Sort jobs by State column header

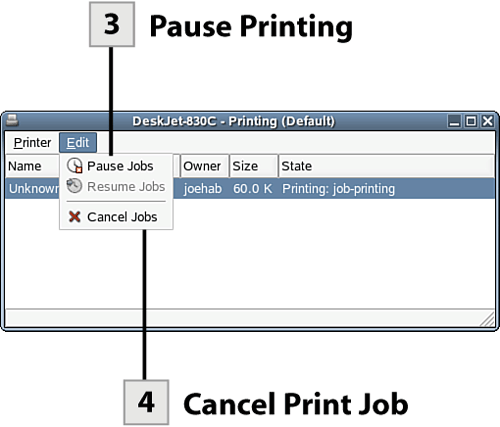(x=386, y=166)
